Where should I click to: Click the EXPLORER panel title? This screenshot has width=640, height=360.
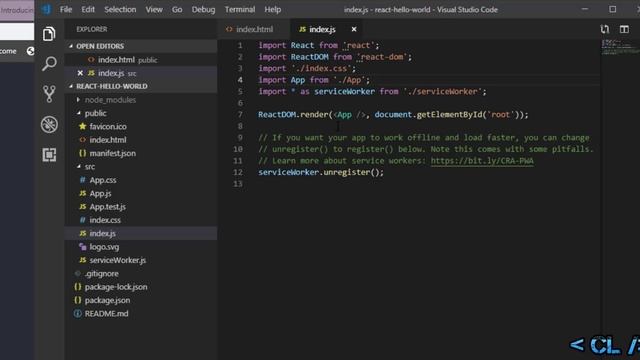coord(91,29)
